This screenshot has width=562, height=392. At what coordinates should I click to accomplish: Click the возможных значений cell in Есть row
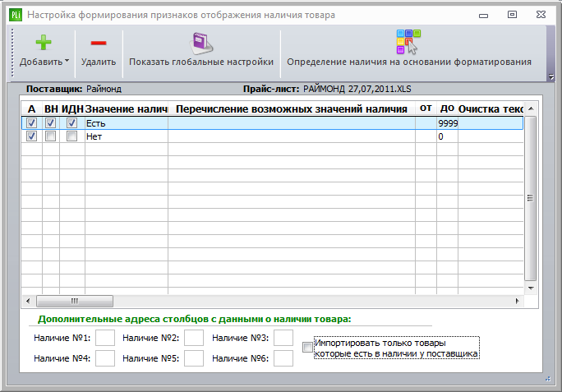[292, 123]
